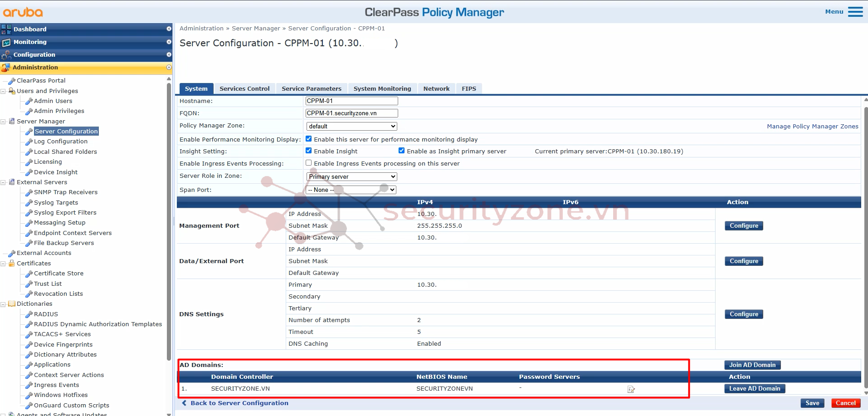The width and height of the screenshot is (868, 416).
Task: Collapse the Users and Privileges tree node
Action: 3,91
